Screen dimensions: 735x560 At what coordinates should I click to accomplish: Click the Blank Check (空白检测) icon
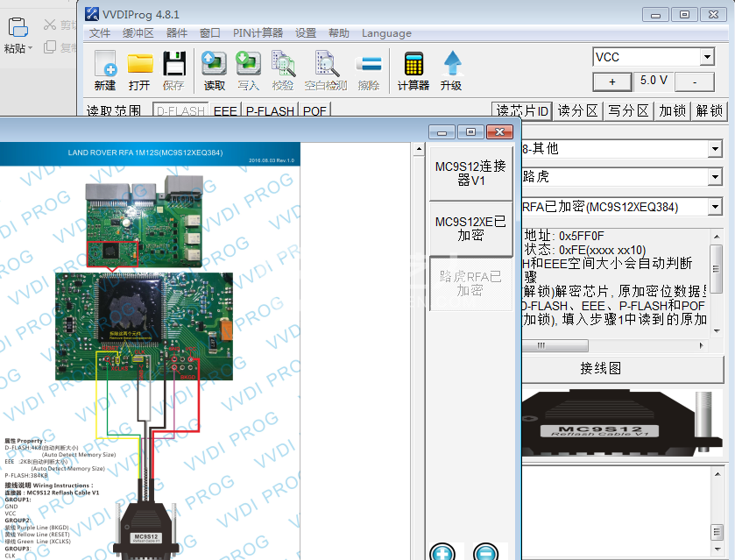[327, 63]
